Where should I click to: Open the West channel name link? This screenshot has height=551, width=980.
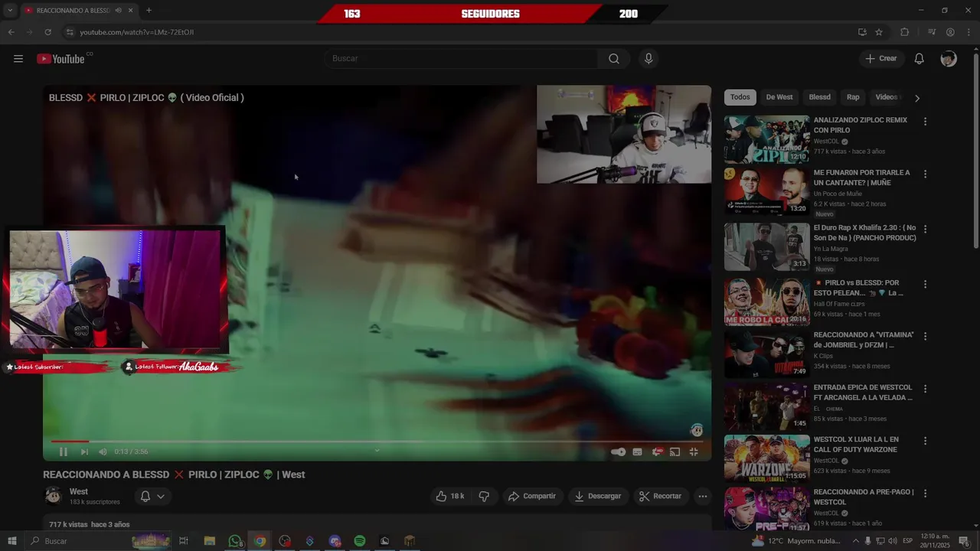79,491
